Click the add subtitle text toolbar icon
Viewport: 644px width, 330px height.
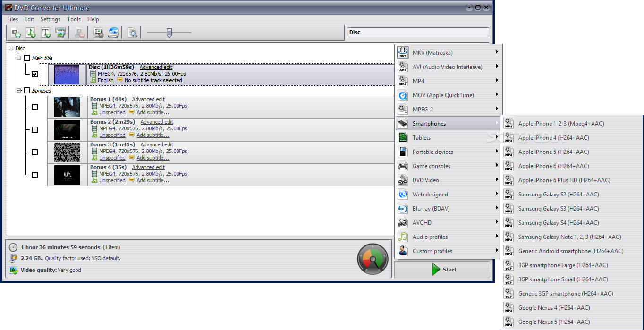[x=45, y=33]
